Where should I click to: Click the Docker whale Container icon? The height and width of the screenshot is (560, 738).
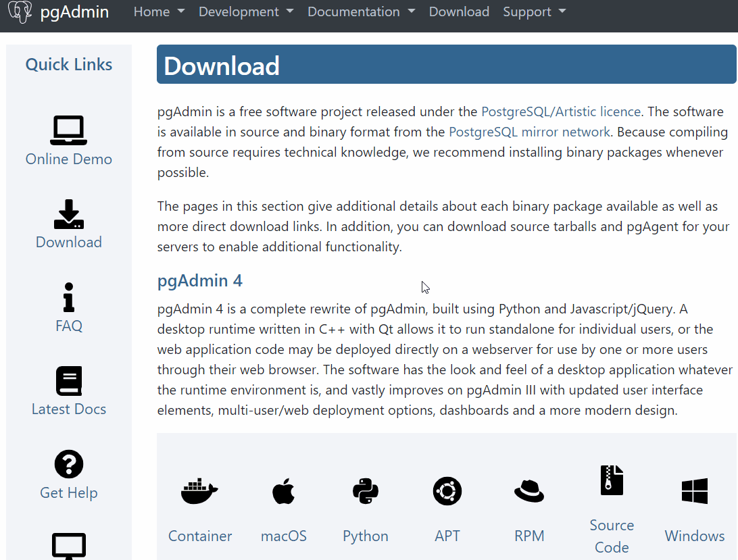point(199,491)
